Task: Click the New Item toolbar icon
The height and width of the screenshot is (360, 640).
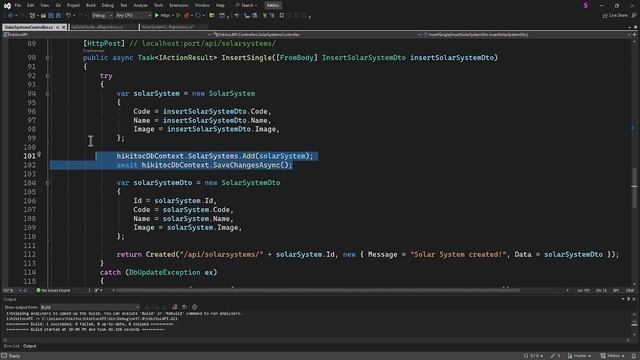Action: point(32,16)
